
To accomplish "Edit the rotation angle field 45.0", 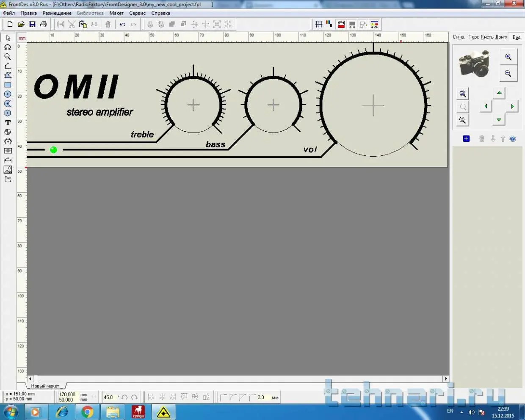I will pos(109,397).
